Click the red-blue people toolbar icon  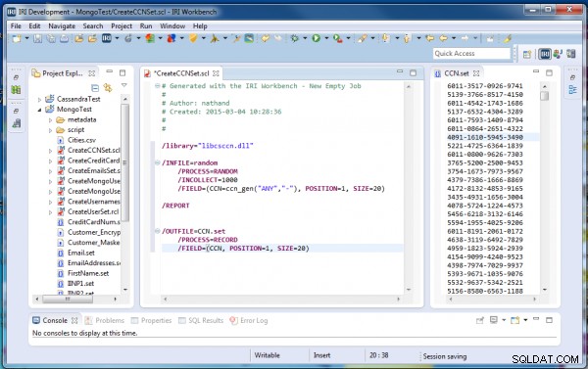pyautogui.click(x=171, y=38)
